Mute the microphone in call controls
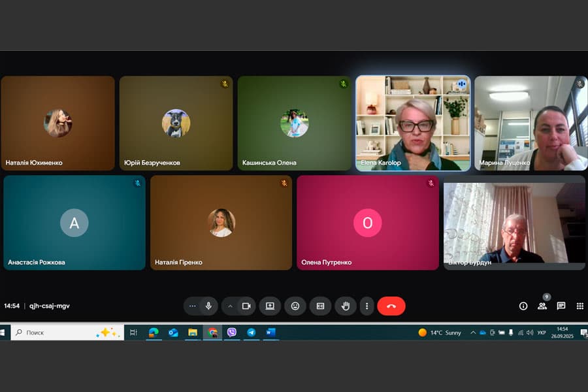Screen dimensions: 588x392 click(x=209, y=306)
